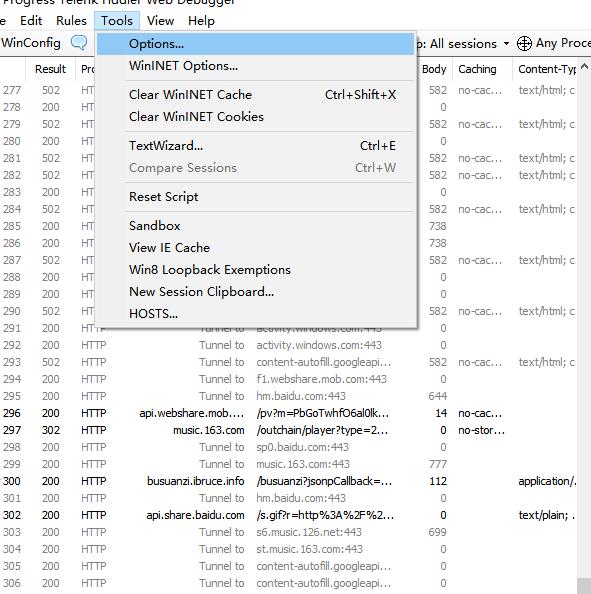Select Clear WinINET Cookies
Viewport: 591px width, 594px height.
(x=256, y=117)
